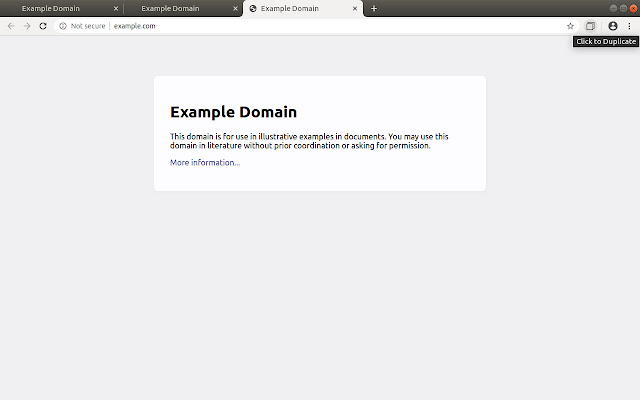Switch to the second Example Domain tab
Image resolution: width=640 pixels, height=400 pixels.
pos(182,9)
